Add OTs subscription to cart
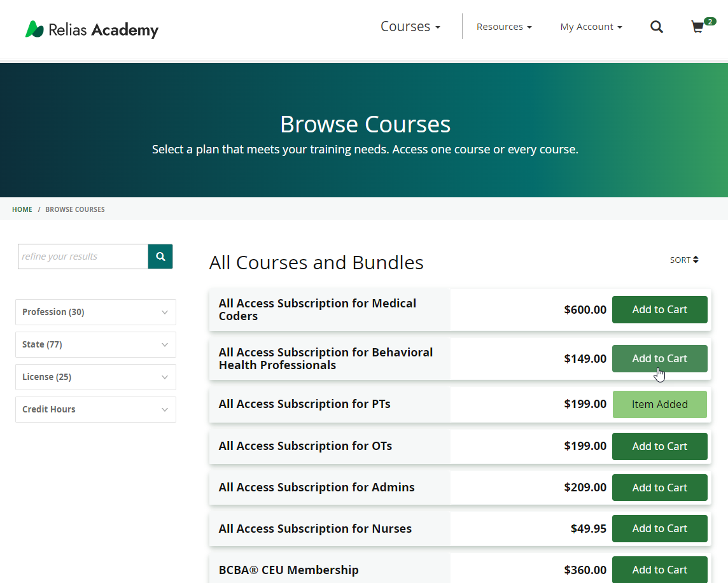Screen dimensions: 728x583 pyautogui.click(x=659, y=446)
